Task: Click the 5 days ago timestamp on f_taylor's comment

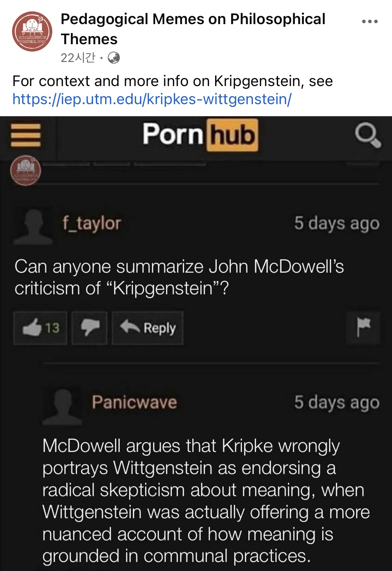Action: pos(337,223)
